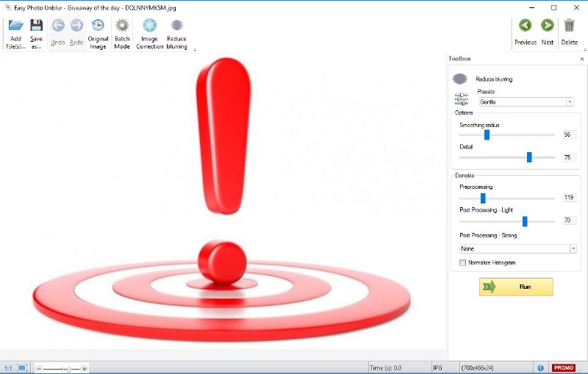Click the zoom in plus button
The image size is (588, 374).
click(85, 369)
